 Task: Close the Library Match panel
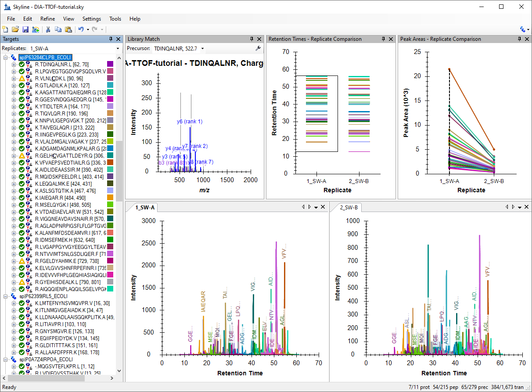tap(259, 39)
